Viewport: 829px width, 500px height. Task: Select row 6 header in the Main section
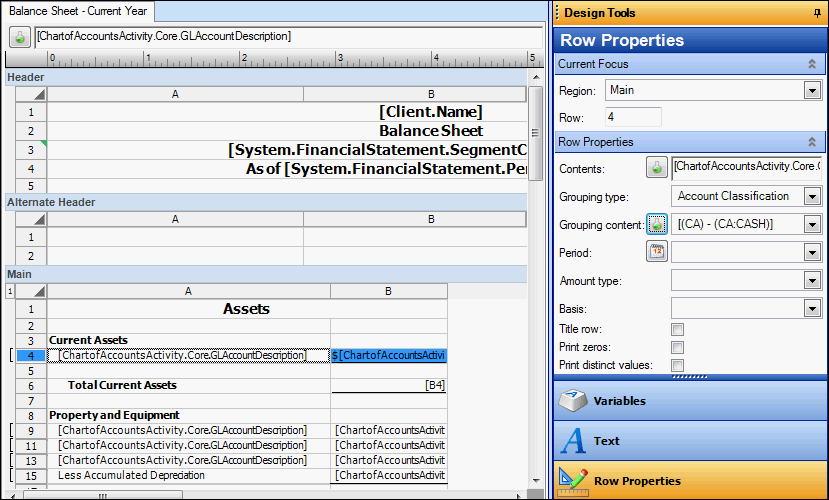(x=31, y=385)
